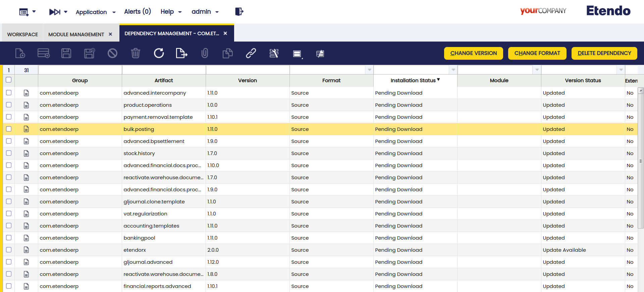The image size is (644, 292).
Task: Click the grid vertical scrollbar thumb
Action: coord(641,161)
